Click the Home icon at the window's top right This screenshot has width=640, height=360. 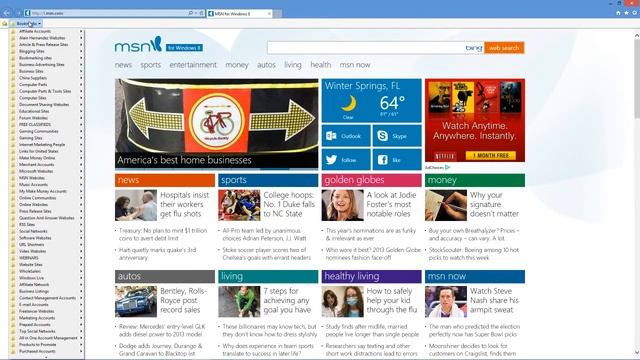[x=618, y=13]
